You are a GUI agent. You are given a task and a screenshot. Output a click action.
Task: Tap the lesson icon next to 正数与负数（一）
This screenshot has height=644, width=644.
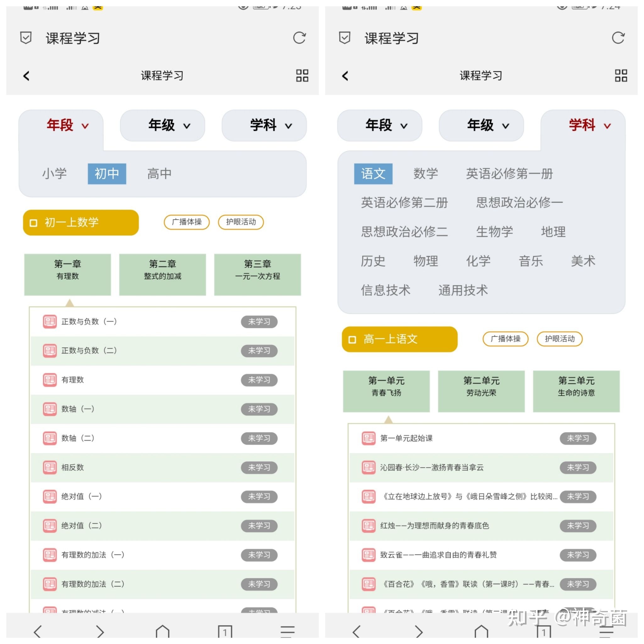(49, 322)
